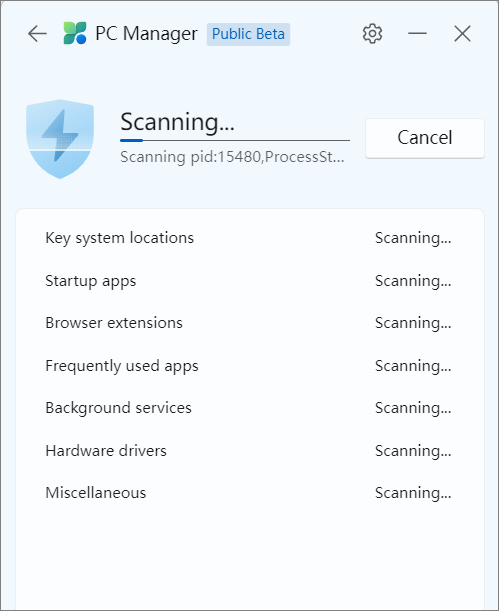
Task: Click the scan progress bar
Action: click(235, 140)
